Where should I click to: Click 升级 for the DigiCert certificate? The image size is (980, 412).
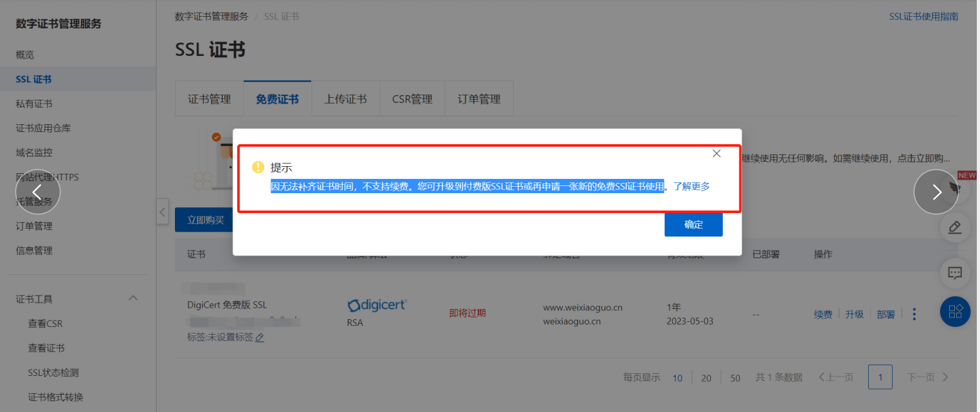pos(854,314)
